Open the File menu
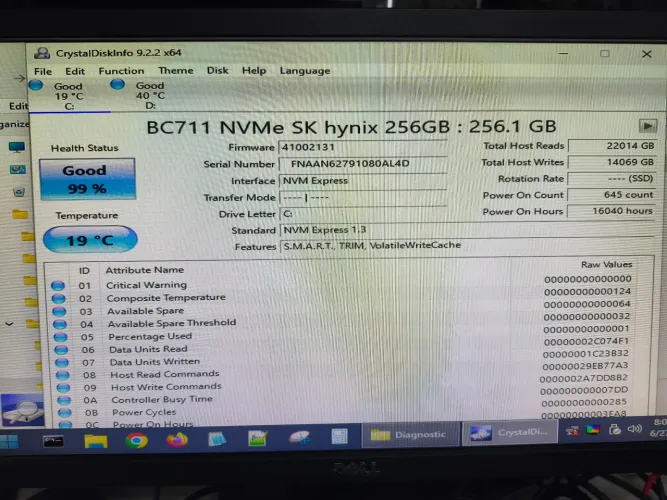The image size is (667, 500). click(x=43, y=71)
